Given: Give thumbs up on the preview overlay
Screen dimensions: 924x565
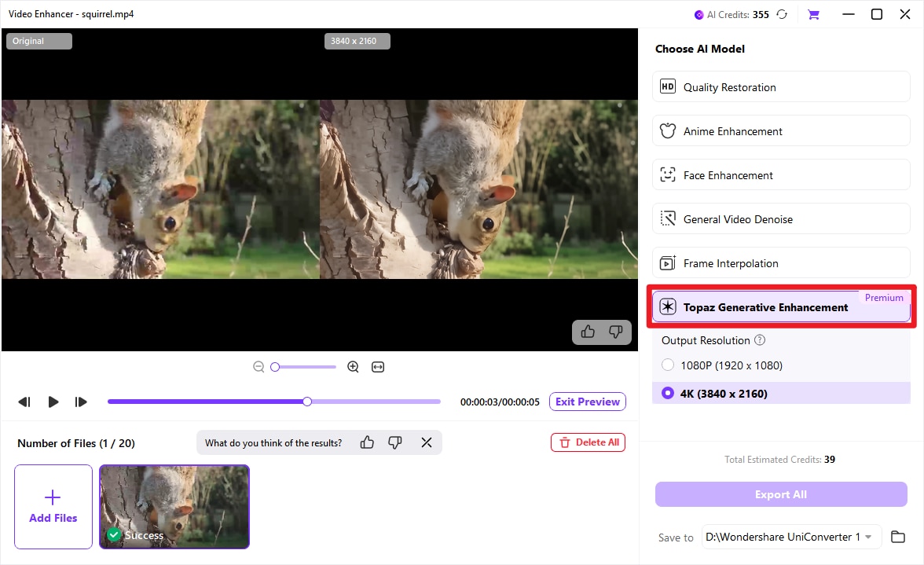Looking at the screenshot, I should tap(588, 332).
